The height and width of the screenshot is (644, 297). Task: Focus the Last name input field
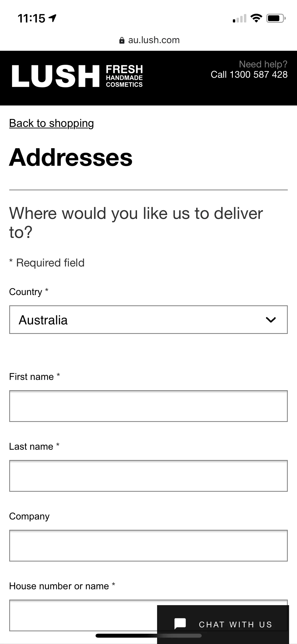click(x=148, y=476)
